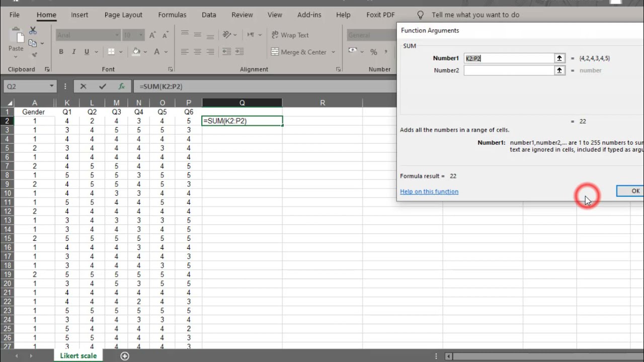
Task: Click the Accounting Number Format icon
Action: point(353,52)
